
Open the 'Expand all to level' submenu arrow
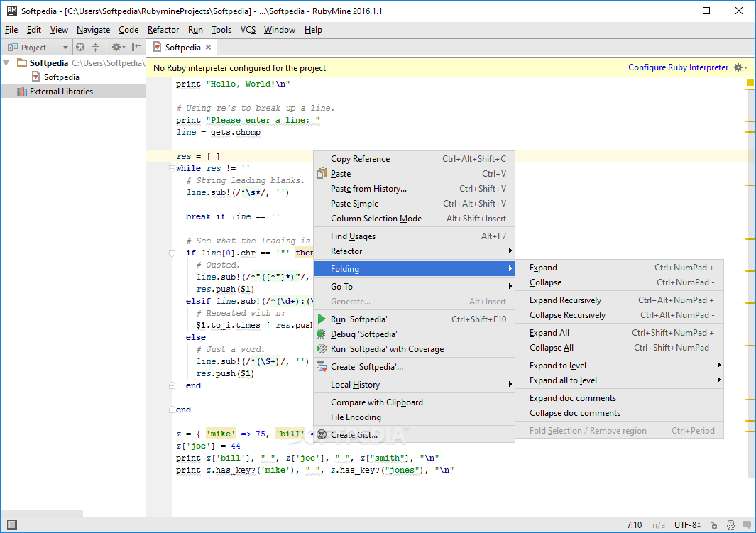719,380
